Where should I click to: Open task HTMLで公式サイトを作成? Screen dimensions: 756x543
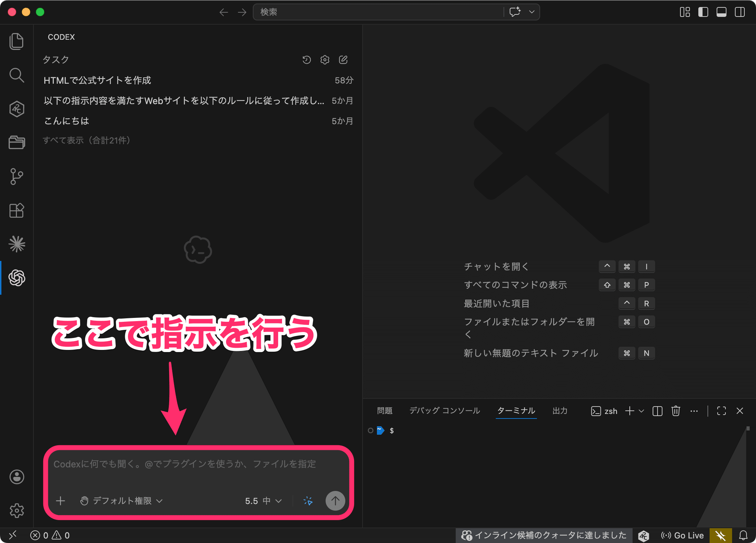coord(198,80)
